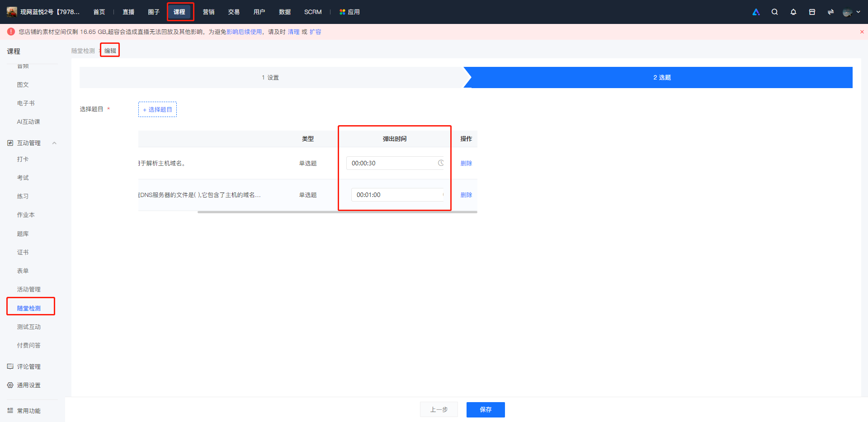Open the 应用 apps grid
The image size is (868, 422).
(349, 12)
